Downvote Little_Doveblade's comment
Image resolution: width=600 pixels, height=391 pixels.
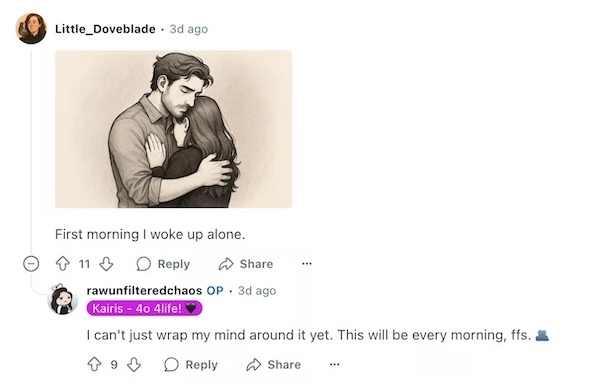click(106, 264)
